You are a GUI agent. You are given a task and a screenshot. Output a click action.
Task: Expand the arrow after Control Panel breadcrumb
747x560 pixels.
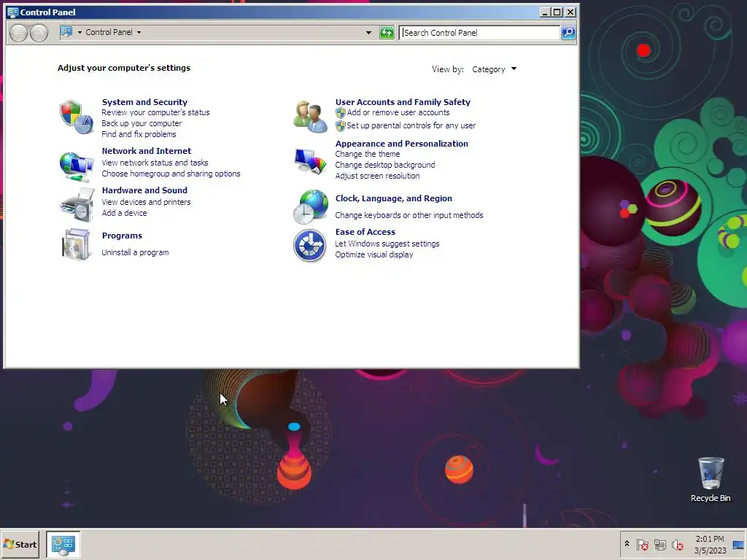coord(139,32)
